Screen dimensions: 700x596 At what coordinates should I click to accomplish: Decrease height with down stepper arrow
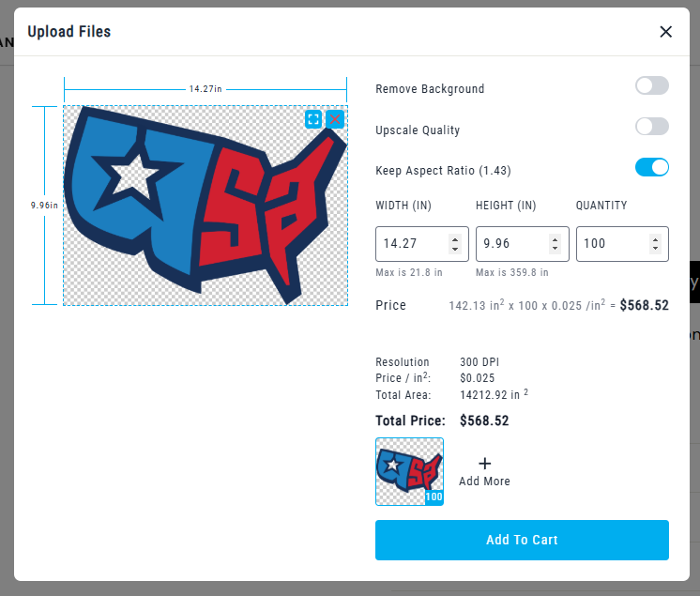tap(555, 249)
